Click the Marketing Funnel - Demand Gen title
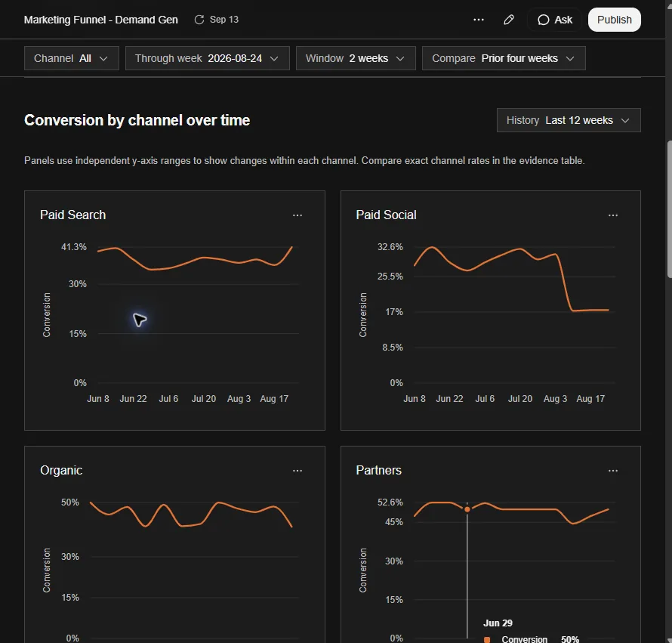 point(100,20)
